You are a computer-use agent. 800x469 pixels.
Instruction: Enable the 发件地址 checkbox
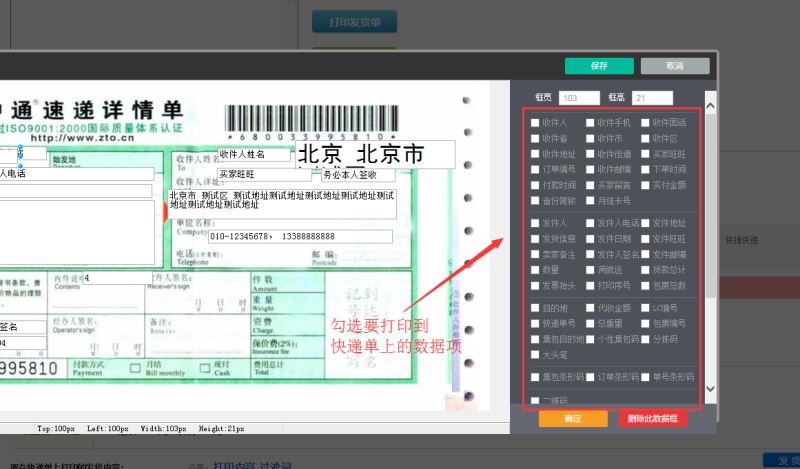(x=645, y=223)
